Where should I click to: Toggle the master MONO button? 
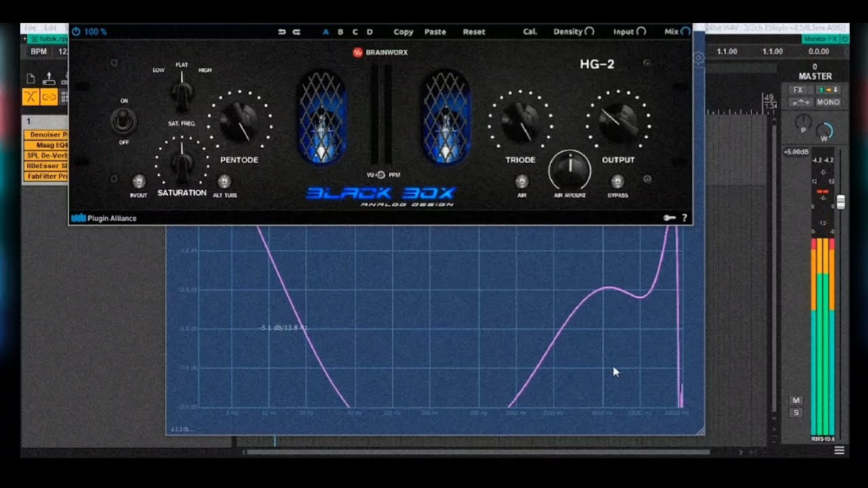pos(828,102)
